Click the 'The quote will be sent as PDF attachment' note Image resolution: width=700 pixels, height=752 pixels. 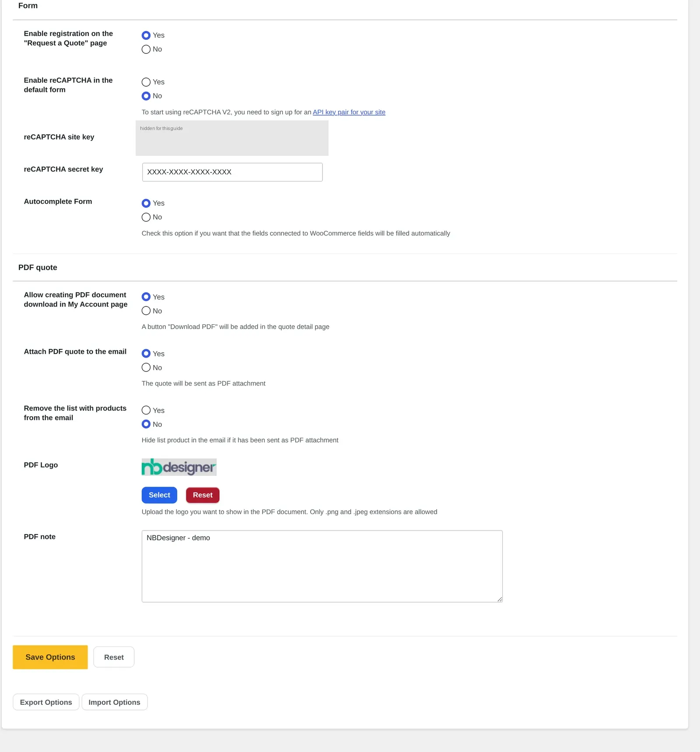(203, 383)
